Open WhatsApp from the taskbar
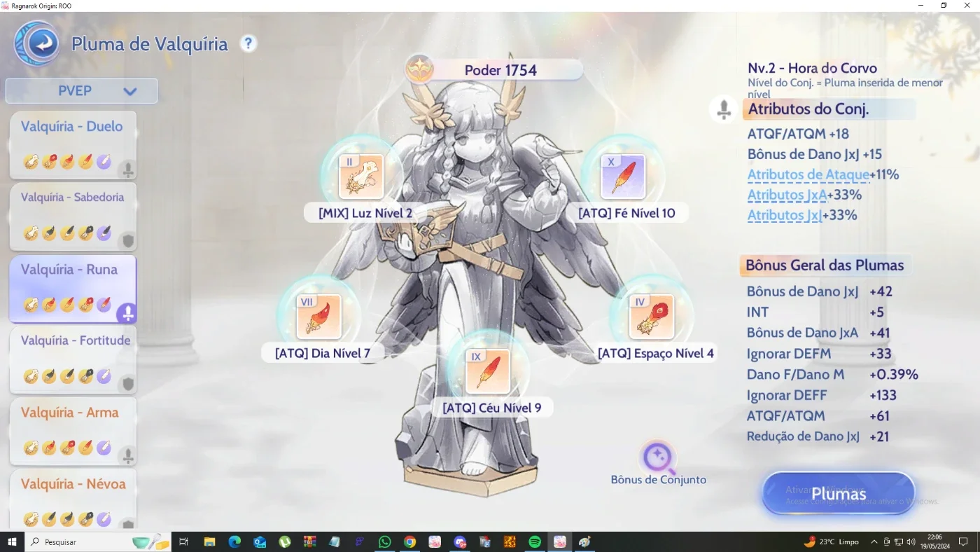The image size is (980, 552). 384,541
